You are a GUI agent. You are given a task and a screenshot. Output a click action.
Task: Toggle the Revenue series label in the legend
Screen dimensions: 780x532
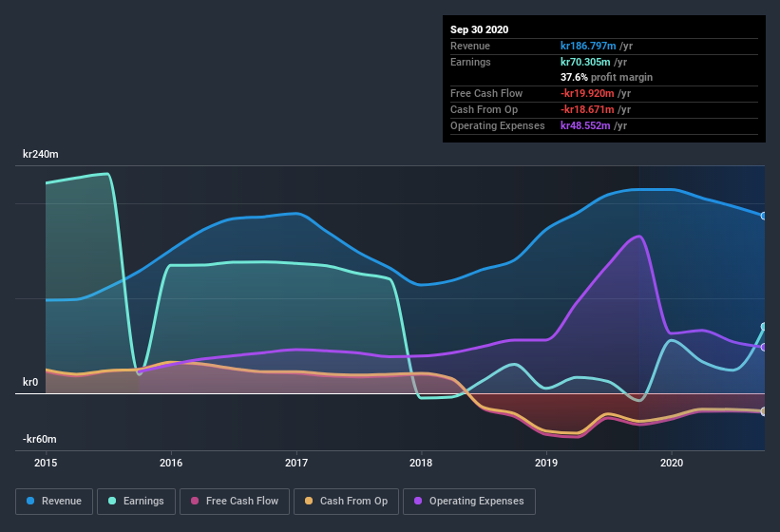62,501
